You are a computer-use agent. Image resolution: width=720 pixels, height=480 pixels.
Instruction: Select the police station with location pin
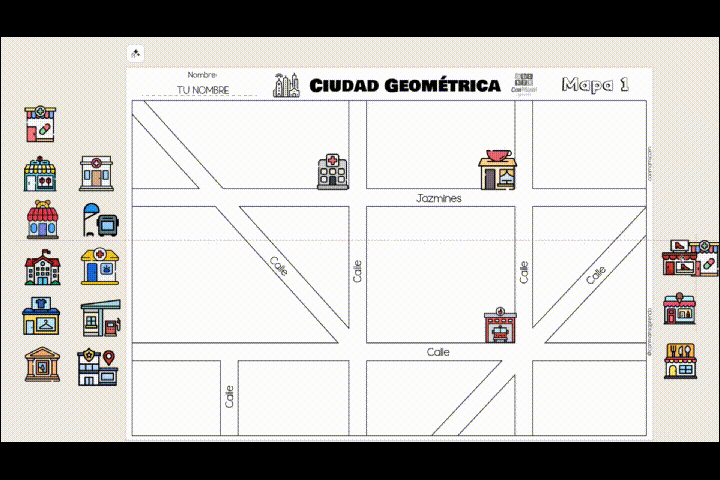(x=98, y=367)
